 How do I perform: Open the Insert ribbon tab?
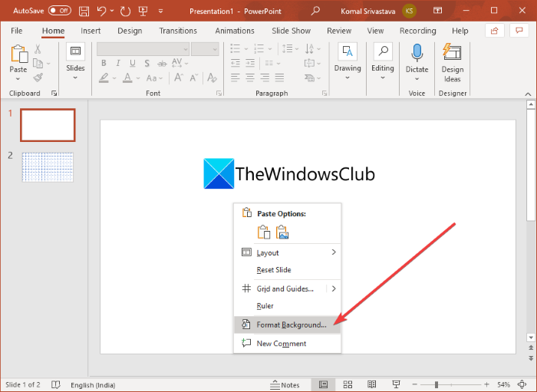[x=91, y=31]
